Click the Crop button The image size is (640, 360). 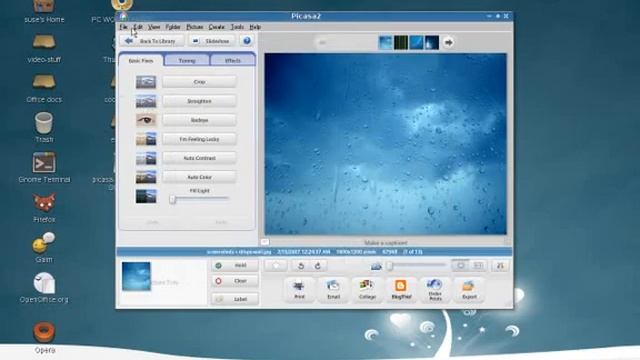pos(199,82)
